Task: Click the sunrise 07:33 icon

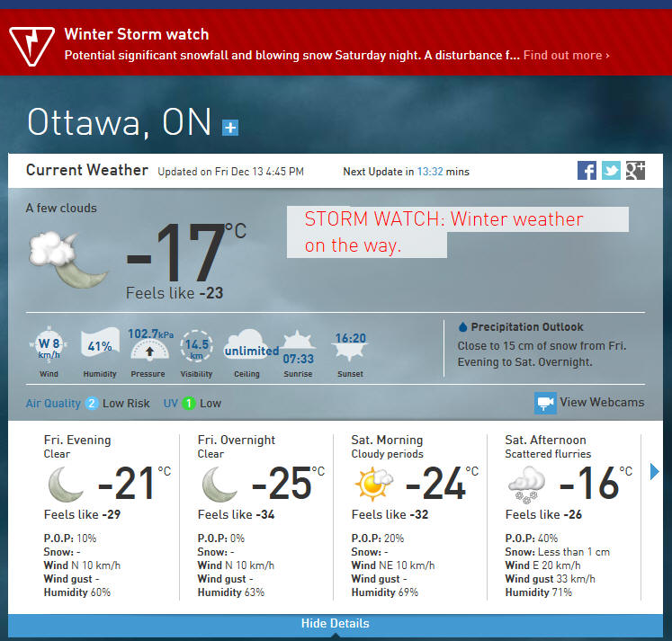Action: coord(299,345)
